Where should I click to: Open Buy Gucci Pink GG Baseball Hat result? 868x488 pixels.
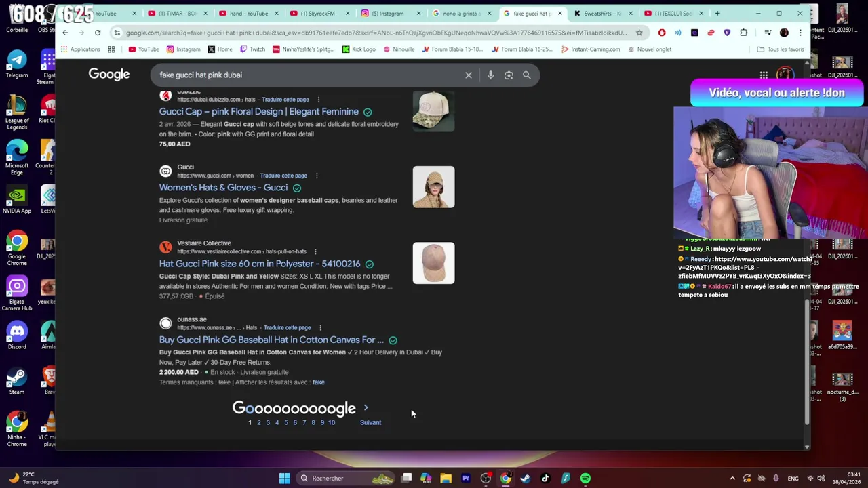271,340
